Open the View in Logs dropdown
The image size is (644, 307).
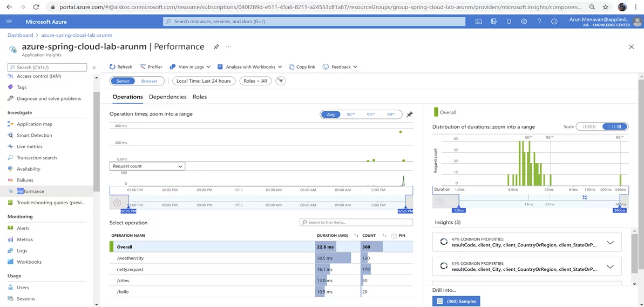[x=190, y=66]
